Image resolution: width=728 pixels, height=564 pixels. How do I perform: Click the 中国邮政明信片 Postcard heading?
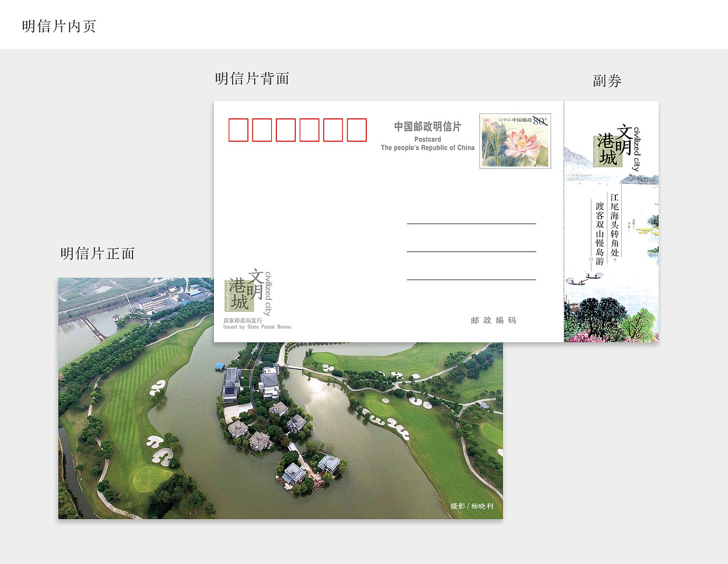tap(428, 126)
